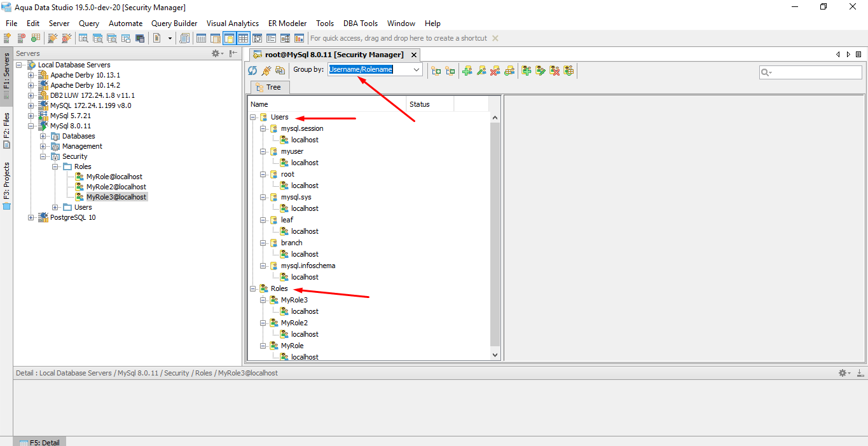Select mysql.infoschema user in Security Manager

coord(308,266)
